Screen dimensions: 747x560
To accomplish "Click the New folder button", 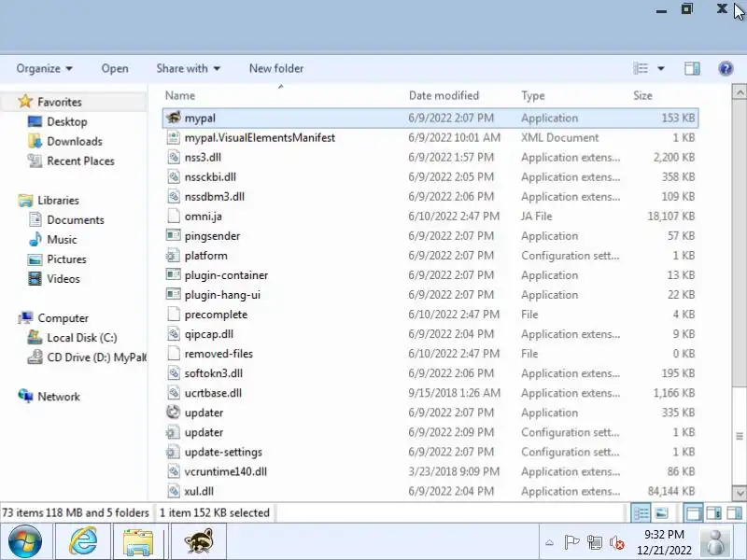I will click(x=276, y=68).
